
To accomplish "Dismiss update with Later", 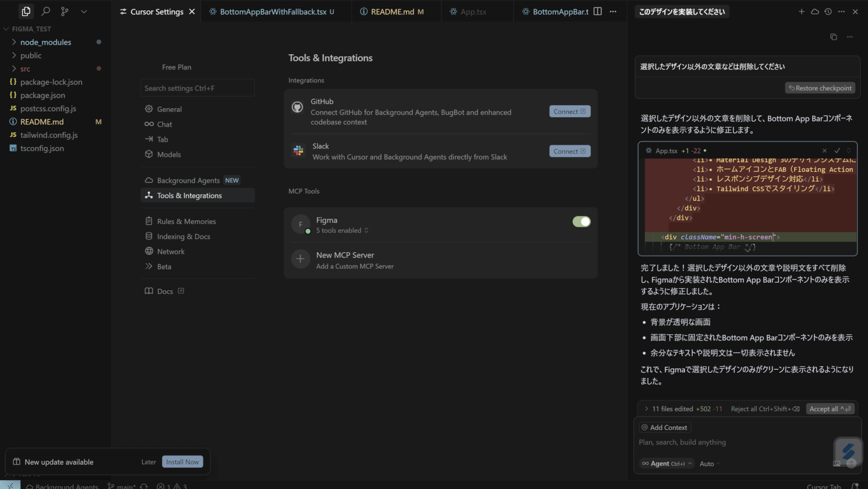I will [148, 461].
